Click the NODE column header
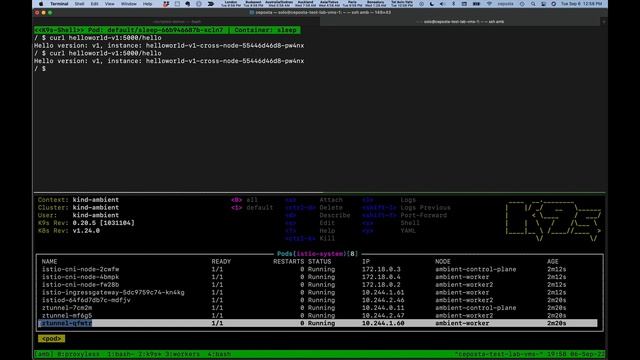The width and height of the screenshot is (640, 360). click(443, 261)
